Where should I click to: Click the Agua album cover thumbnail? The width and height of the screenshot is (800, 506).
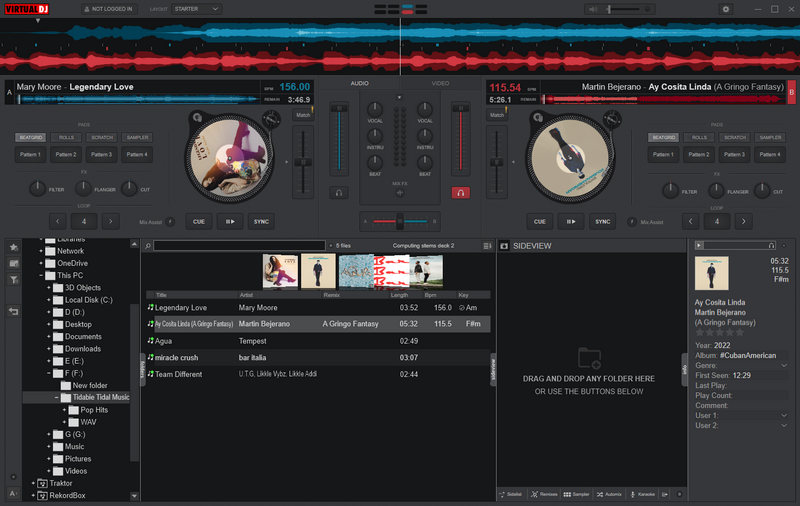point(356,271)
